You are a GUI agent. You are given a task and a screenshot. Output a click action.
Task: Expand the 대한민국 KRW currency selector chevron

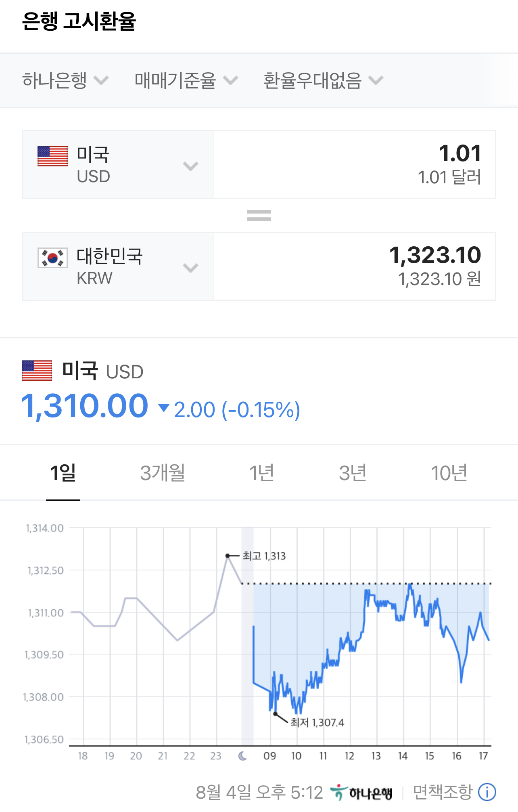click(x=190, y=267)
